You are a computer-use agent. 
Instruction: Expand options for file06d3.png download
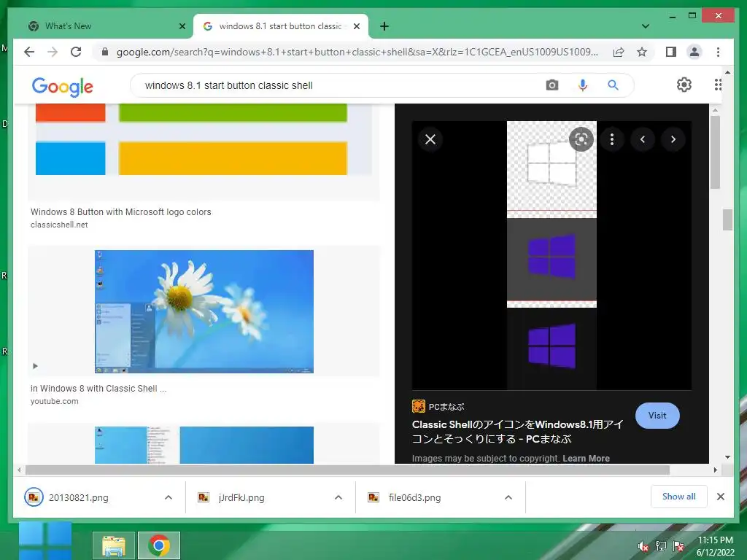point(508,497)
